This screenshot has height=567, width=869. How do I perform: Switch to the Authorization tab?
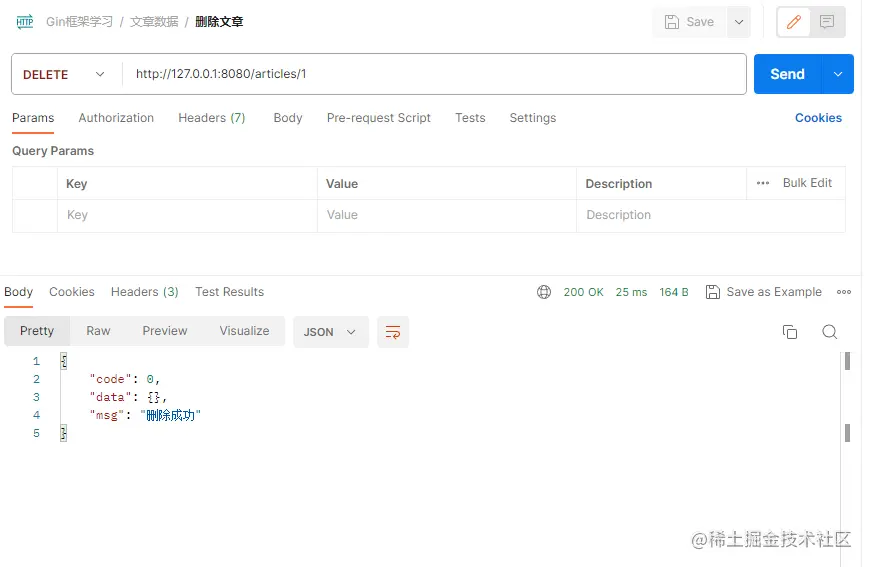click(x=116, y=118)
